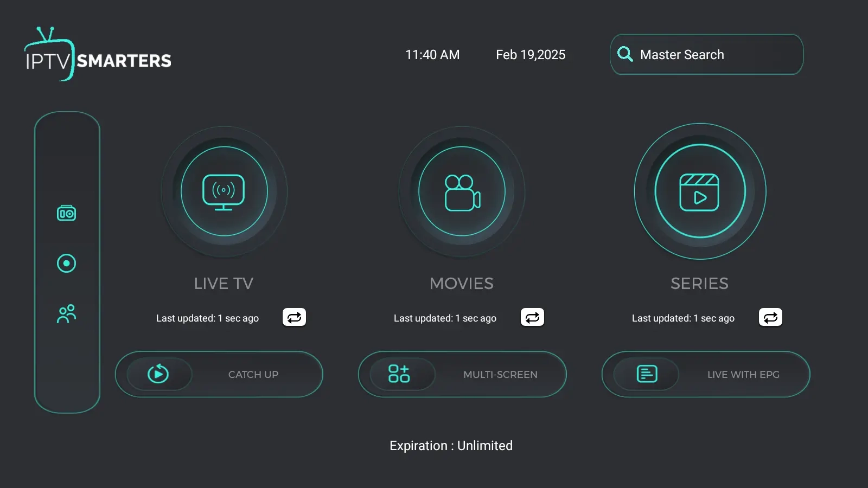Click the MOVIES label
This screenshot has width=868, height=488.
[x=462, y=284]
